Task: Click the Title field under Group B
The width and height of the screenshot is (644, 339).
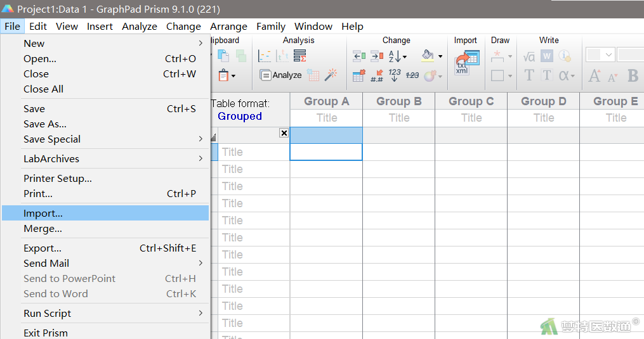Action: [x=399, y=118]
